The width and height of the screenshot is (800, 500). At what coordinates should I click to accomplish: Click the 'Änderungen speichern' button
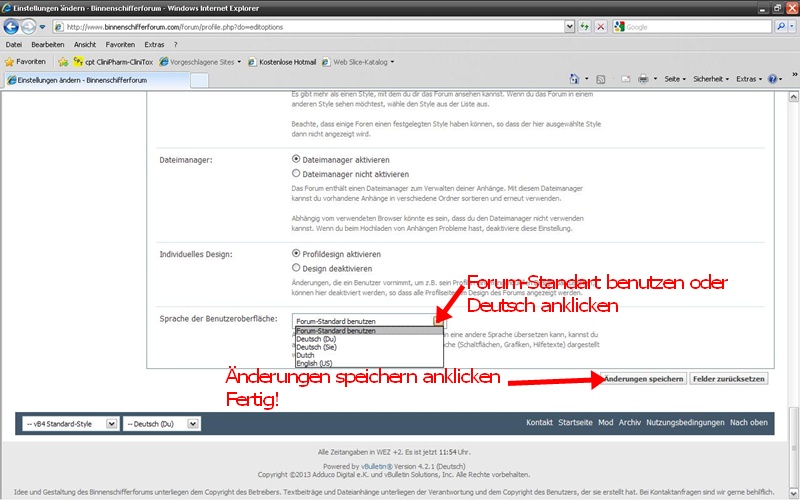coord(644,379)
